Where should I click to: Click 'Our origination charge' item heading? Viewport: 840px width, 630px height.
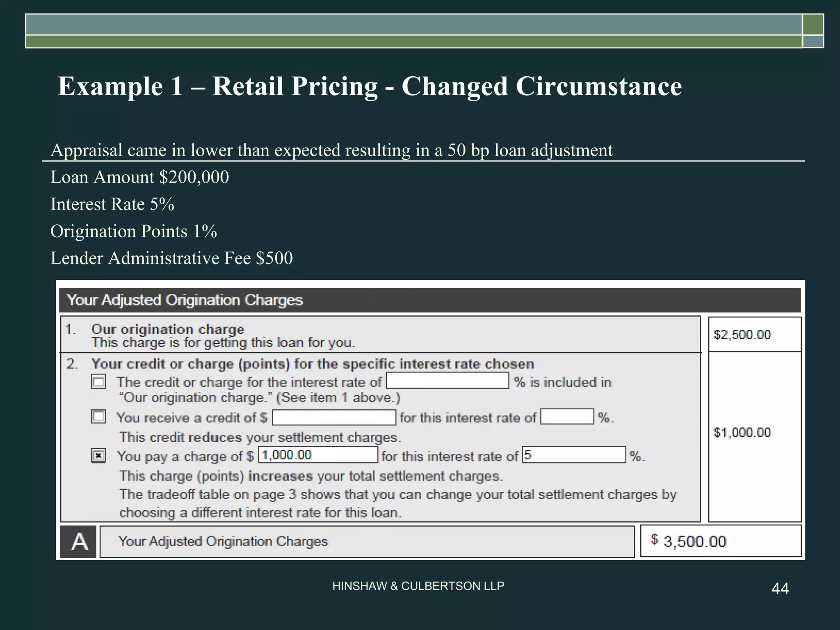(168, 329)
